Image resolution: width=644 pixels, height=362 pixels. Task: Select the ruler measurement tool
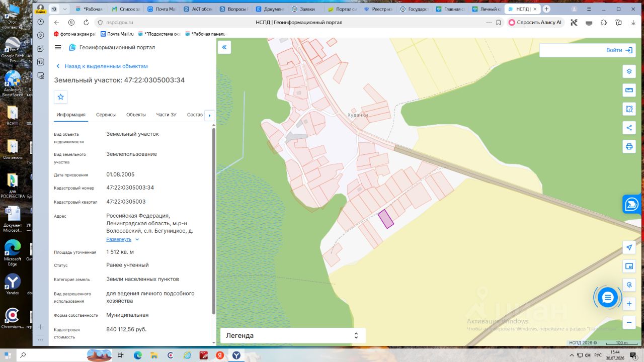pos(629,90)
